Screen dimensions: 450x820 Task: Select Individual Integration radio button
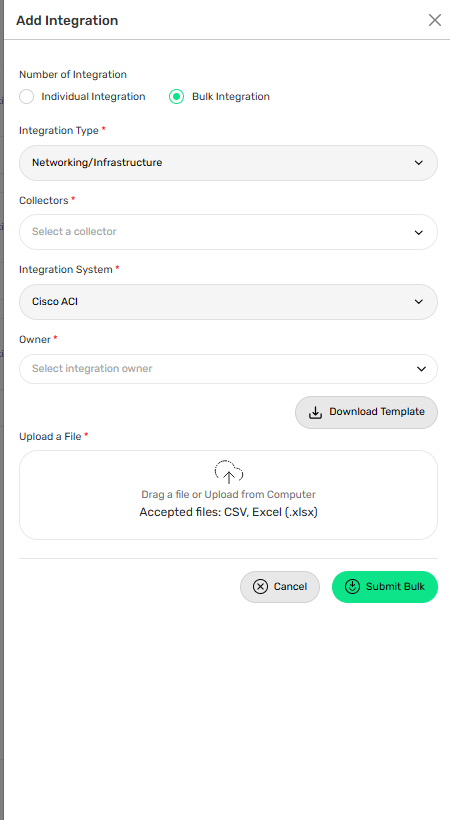[x=26, y=97]
